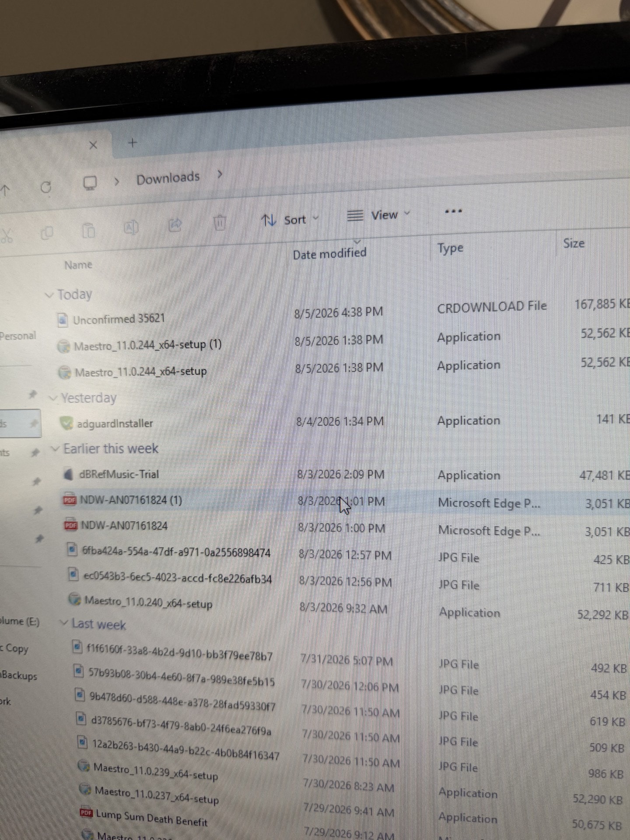Open the Personal item in the sidebar
This screenshot has height=840, width=630.
point(18,336)
